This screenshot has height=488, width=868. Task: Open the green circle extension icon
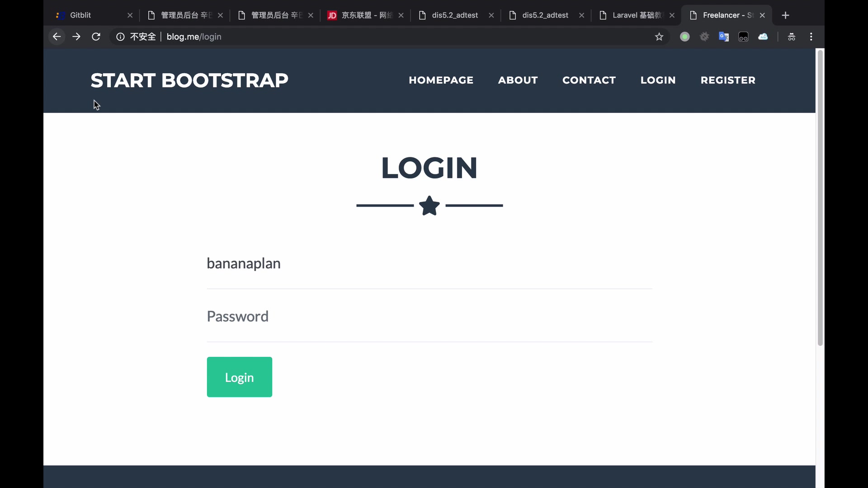(684, 37)
